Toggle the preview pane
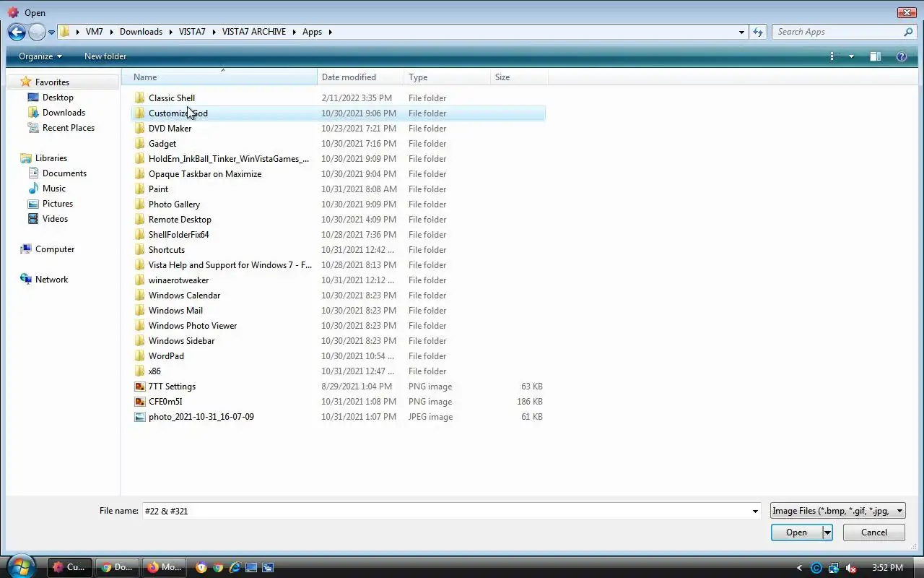Viewport: 924px width, 578px height. pos(875,56)
